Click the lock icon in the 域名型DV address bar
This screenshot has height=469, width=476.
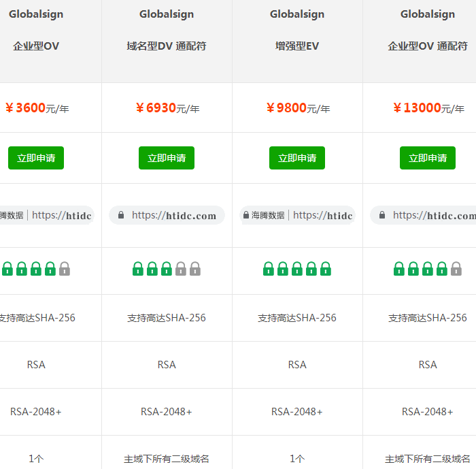coord(121,215)
